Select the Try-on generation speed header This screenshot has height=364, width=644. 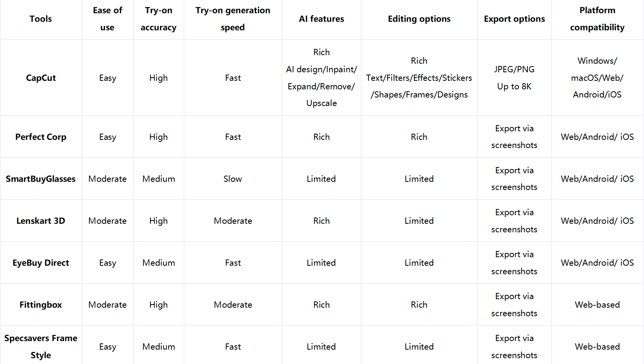(233, 19)
